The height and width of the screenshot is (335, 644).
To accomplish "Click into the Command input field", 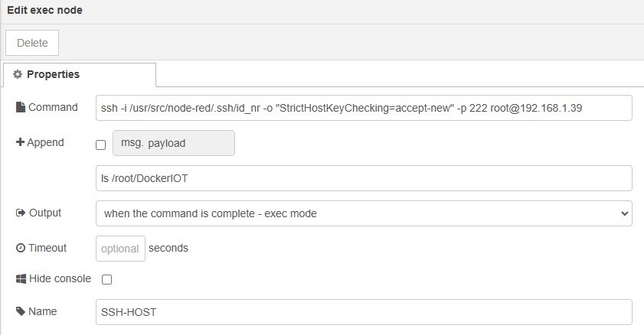I will click(x=364, y=108).
